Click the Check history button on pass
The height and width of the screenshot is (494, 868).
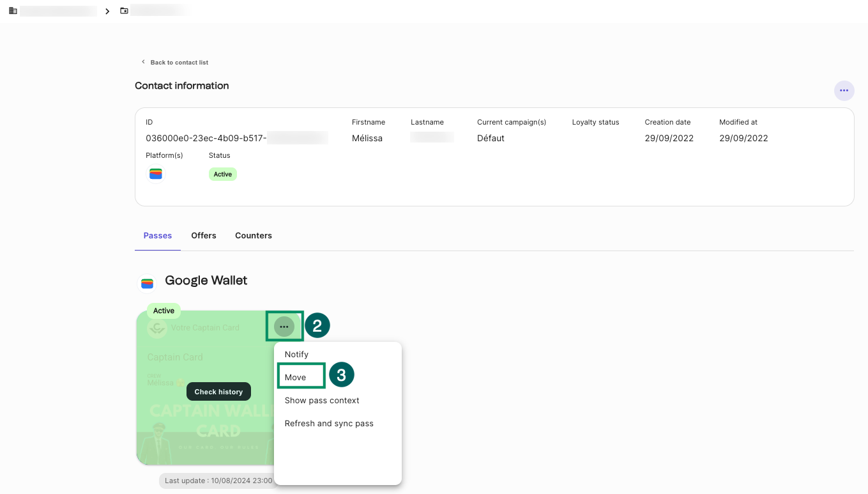(x=218, y=392)
